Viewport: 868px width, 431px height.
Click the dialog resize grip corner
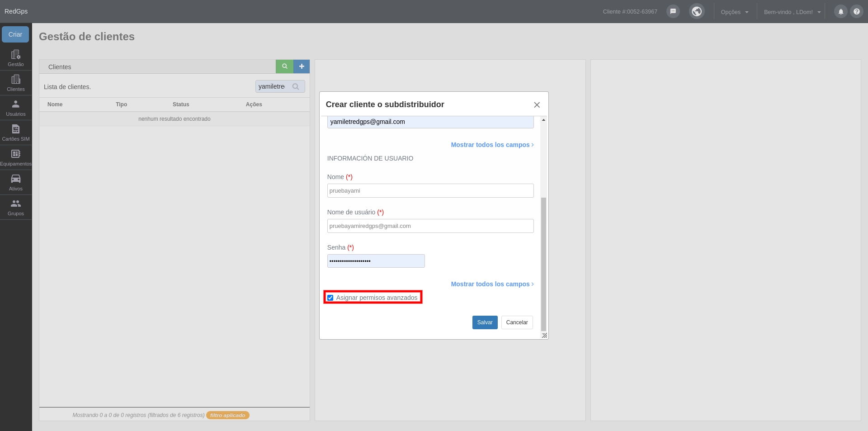544,335
